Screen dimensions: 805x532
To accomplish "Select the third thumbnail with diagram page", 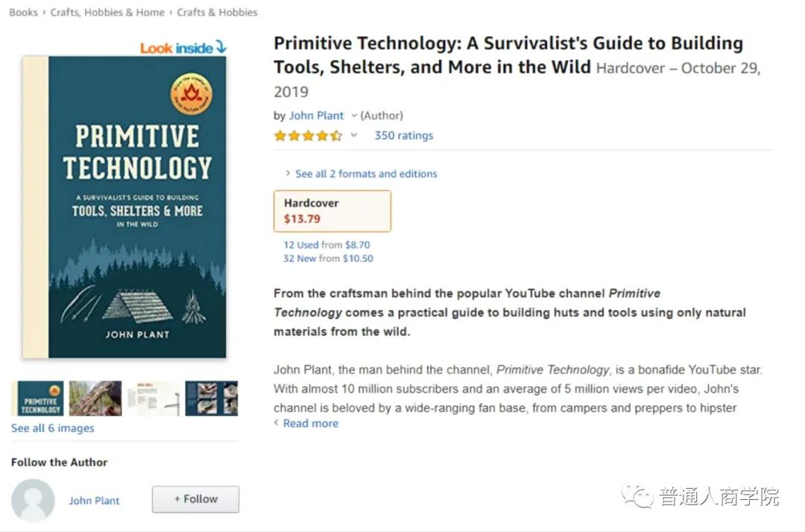I will pyautogui.click(x=154, y=399).
